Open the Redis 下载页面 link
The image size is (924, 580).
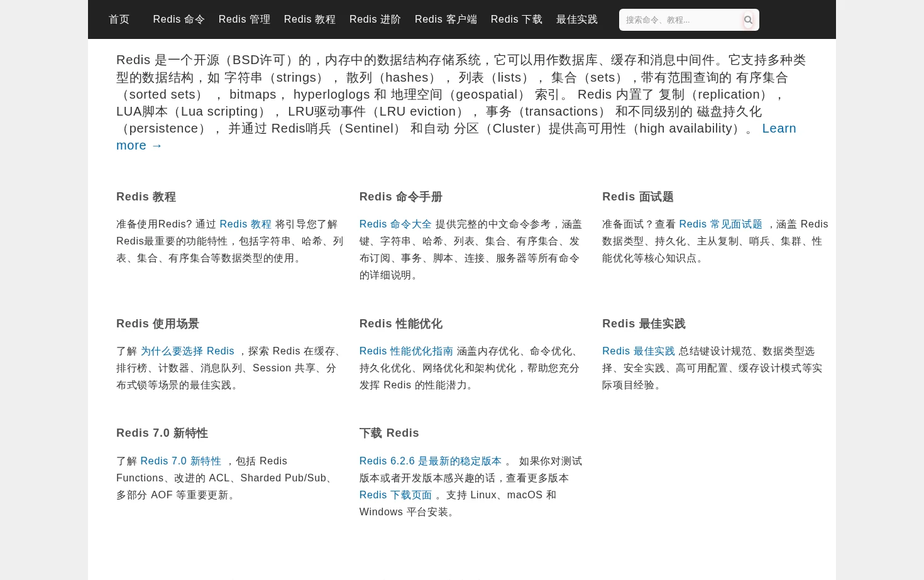tap(396, 495)
